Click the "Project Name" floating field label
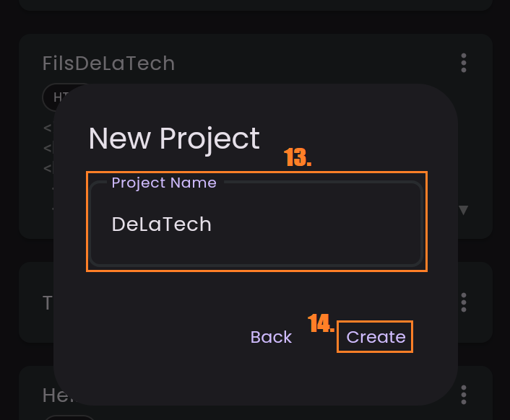 click(x=164, y=183)
